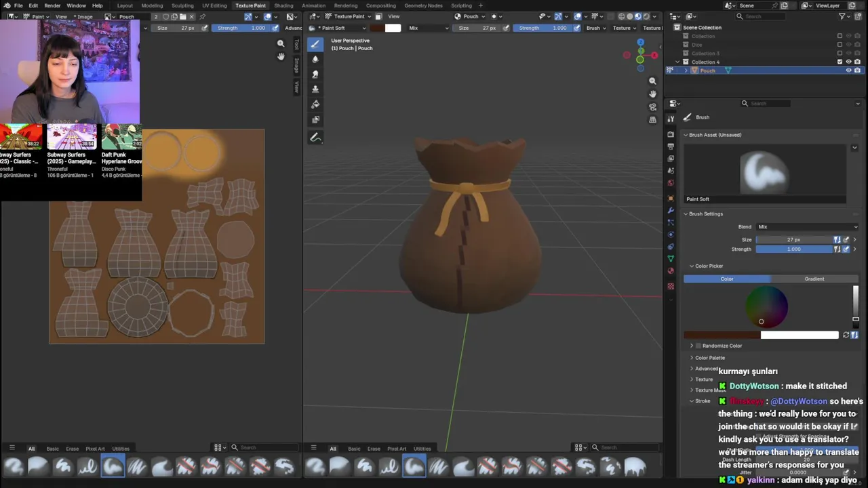868x488 pixels.
Task: Select wireframe viewport shading
Action: 621,16
